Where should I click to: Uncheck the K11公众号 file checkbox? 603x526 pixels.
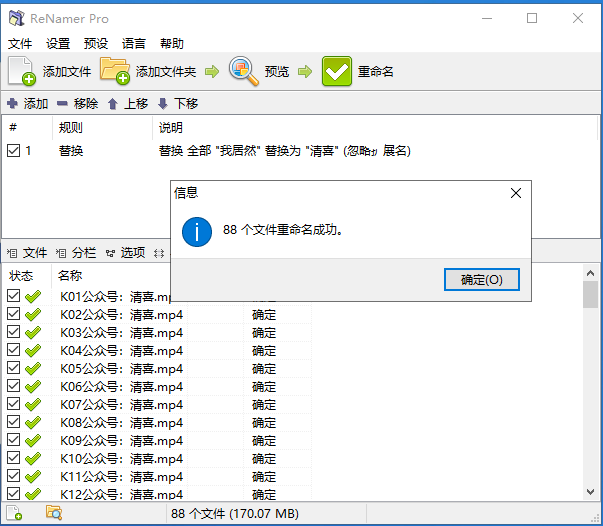point(13,476)
